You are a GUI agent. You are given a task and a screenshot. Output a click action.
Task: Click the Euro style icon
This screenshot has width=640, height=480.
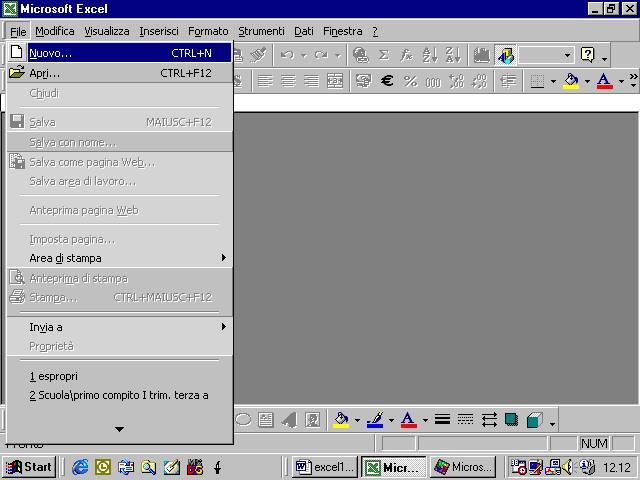387,81
